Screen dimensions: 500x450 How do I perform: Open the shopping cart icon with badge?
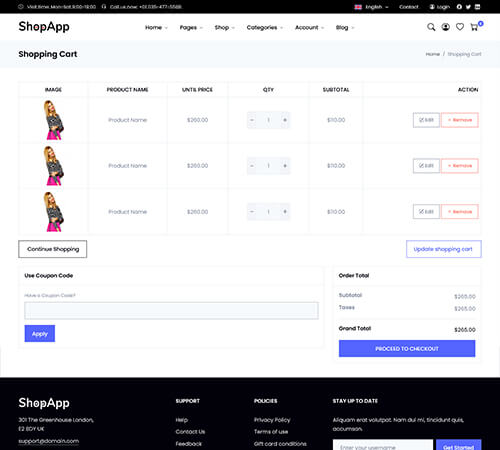point(476,26)
